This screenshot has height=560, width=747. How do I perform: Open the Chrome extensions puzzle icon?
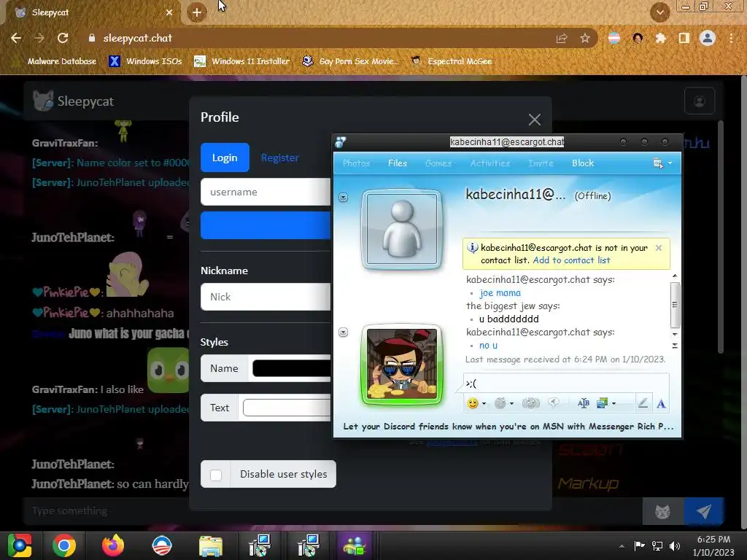tap(660, 38)
